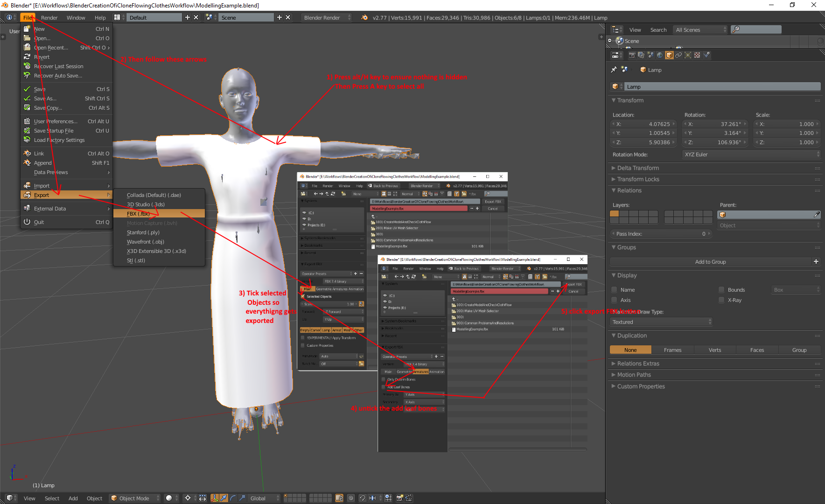Open Rotation Mode XYZ Euler dropdown
Viewport: 825px width, 504px height.
point(751,154)
